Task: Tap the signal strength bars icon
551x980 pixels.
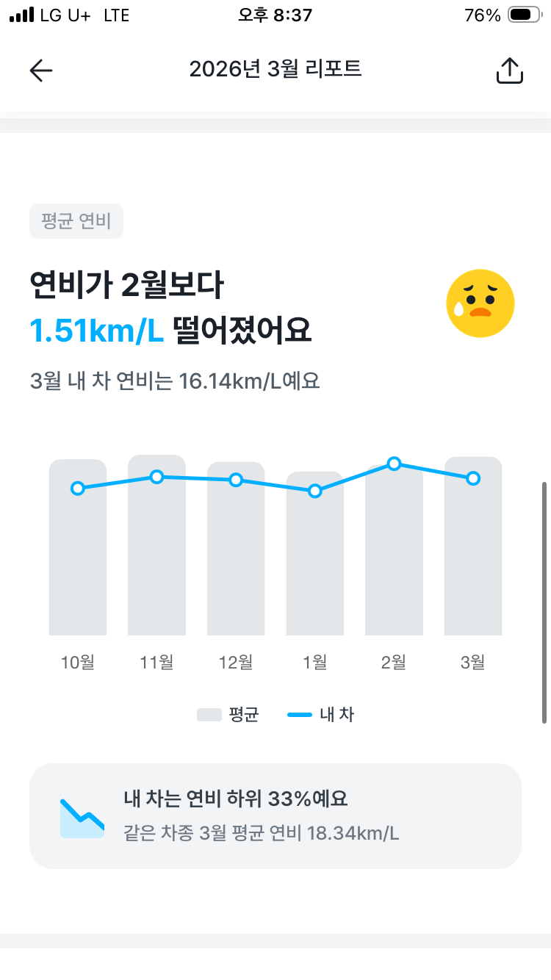Action: coord(21,15)
